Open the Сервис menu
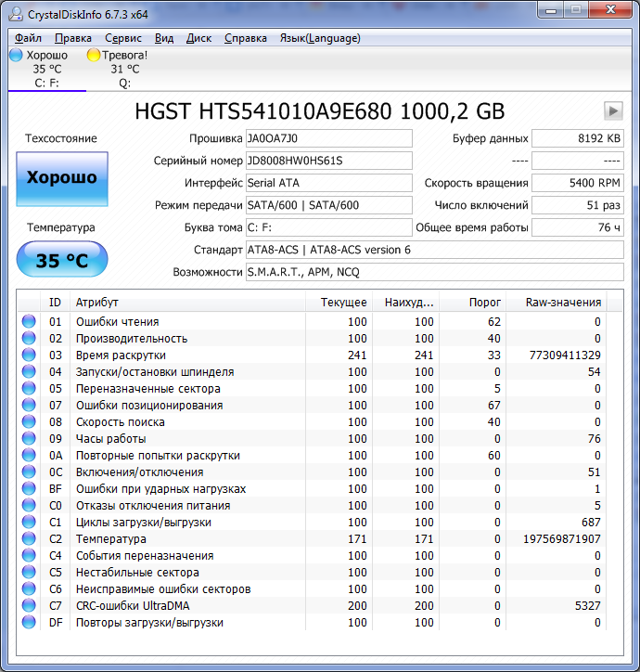This screenshot has height=672, width=640. click(x=123, y=38)
